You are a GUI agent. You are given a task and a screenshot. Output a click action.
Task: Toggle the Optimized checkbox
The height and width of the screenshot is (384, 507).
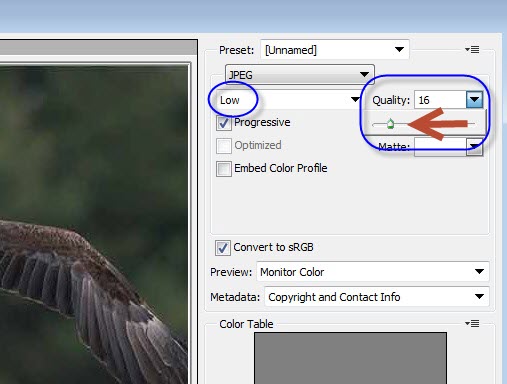223,146
